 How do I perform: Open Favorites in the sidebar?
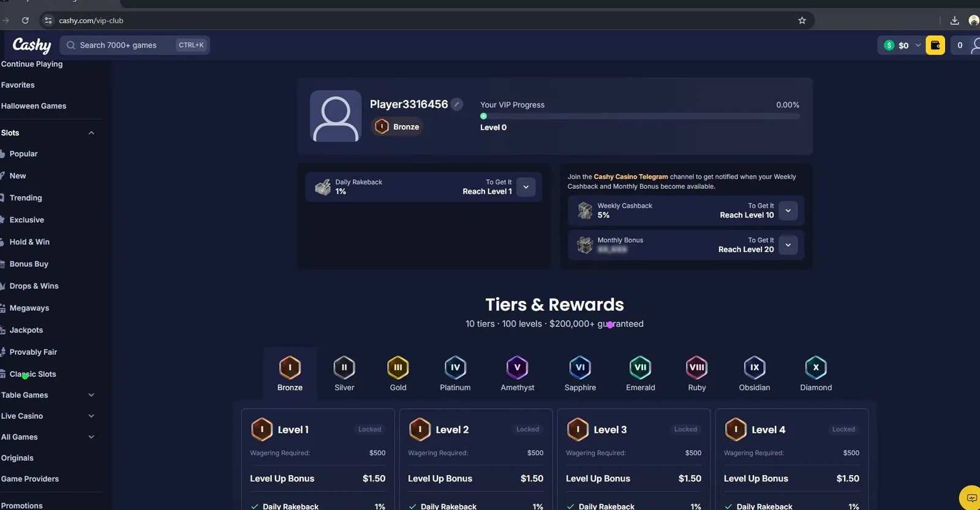18,85
